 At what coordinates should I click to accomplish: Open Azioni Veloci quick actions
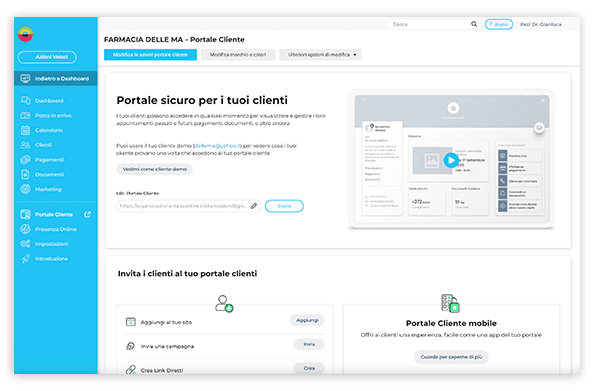(x=47, y=57)
